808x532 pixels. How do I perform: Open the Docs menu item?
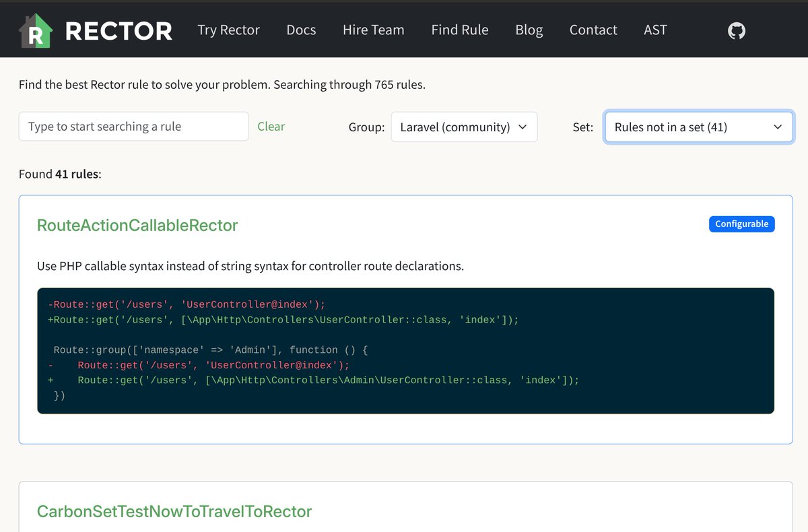click(x=301, y=30)
